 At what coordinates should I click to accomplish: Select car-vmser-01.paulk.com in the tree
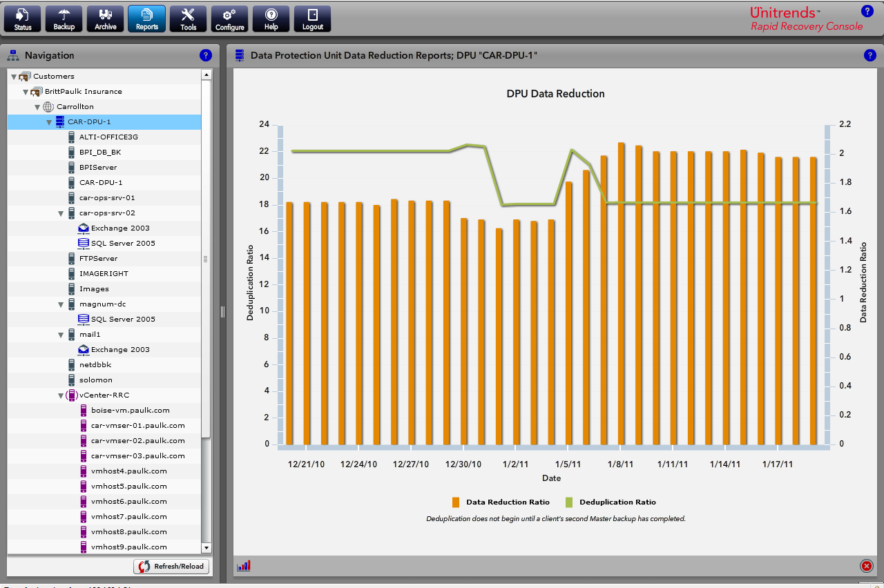coord(138,426)
